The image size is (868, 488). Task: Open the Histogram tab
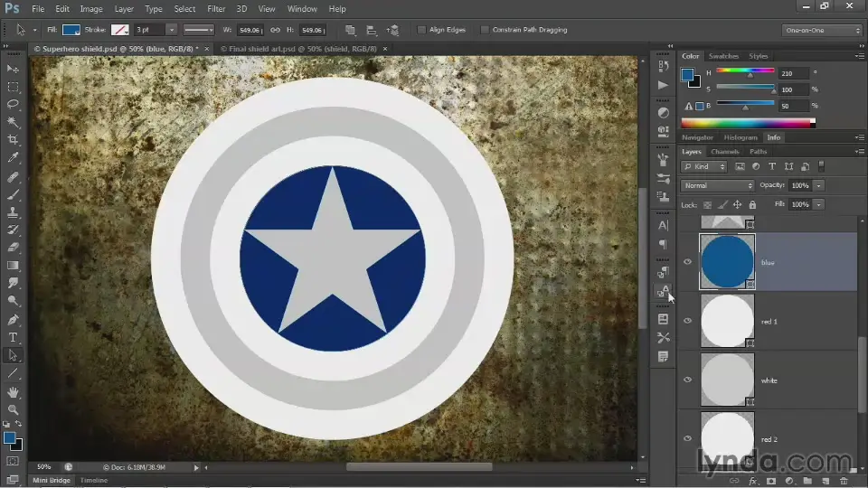tap(741, 137)
